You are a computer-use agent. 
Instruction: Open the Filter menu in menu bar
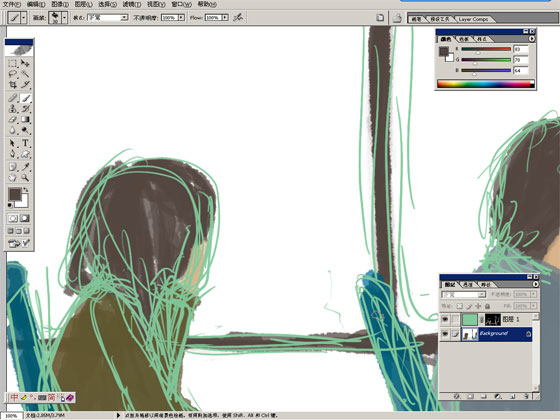coord(131,4)
